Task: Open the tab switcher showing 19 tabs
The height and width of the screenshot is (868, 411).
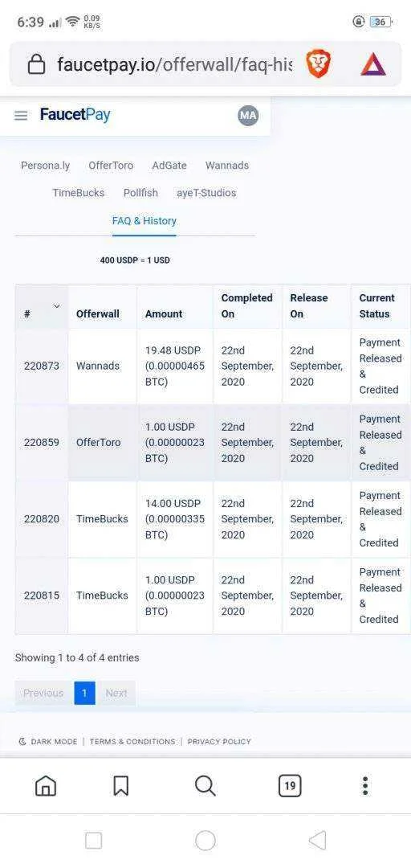Action: (x=290, y=785)
